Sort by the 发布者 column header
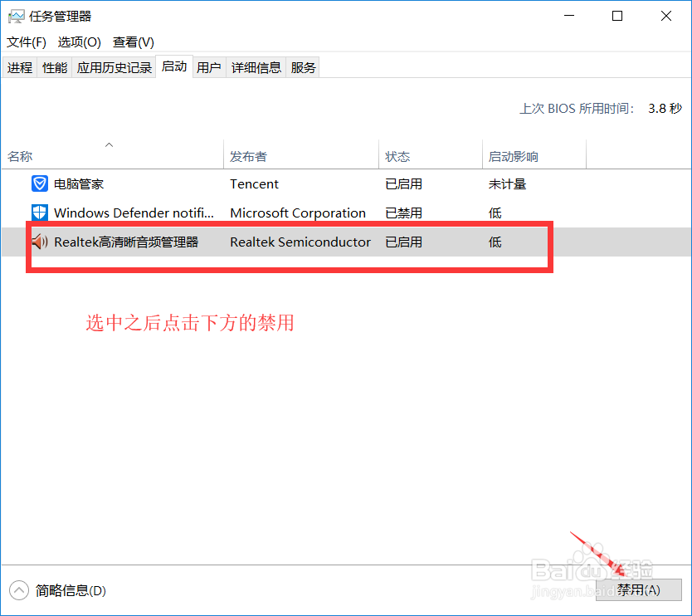This screenshot has width=692, height=616. [x=301, y=154]
